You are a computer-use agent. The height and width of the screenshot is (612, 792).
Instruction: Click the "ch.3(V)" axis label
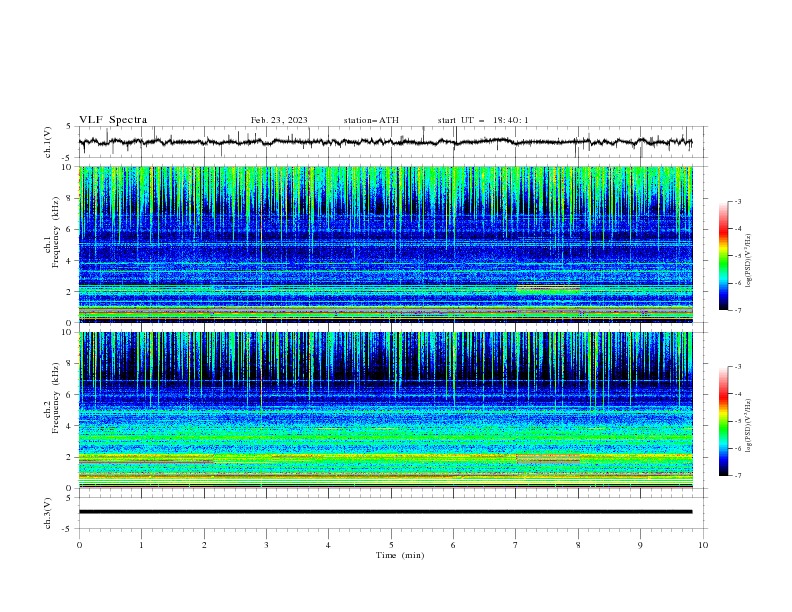coord(48,513)
